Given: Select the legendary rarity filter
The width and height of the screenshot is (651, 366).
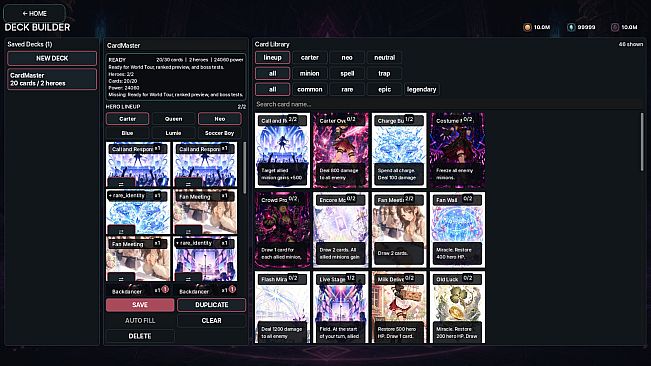Looking at the screenshot, I should click(421, 89).
